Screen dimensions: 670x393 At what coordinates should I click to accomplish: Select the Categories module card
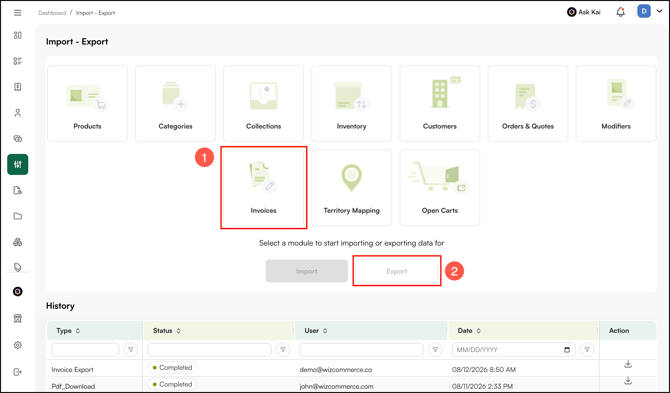pos(175,103)
